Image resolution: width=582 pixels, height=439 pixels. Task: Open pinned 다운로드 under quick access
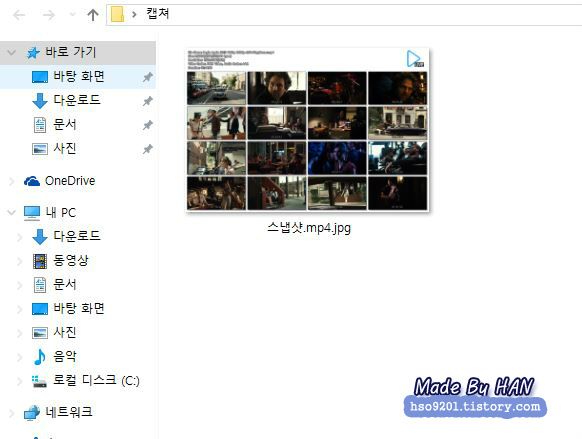click(x=77, y=100)
